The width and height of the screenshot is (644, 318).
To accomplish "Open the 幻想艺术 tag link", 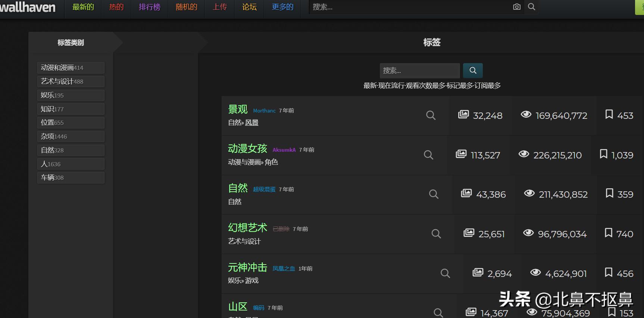I will point(247,228).
